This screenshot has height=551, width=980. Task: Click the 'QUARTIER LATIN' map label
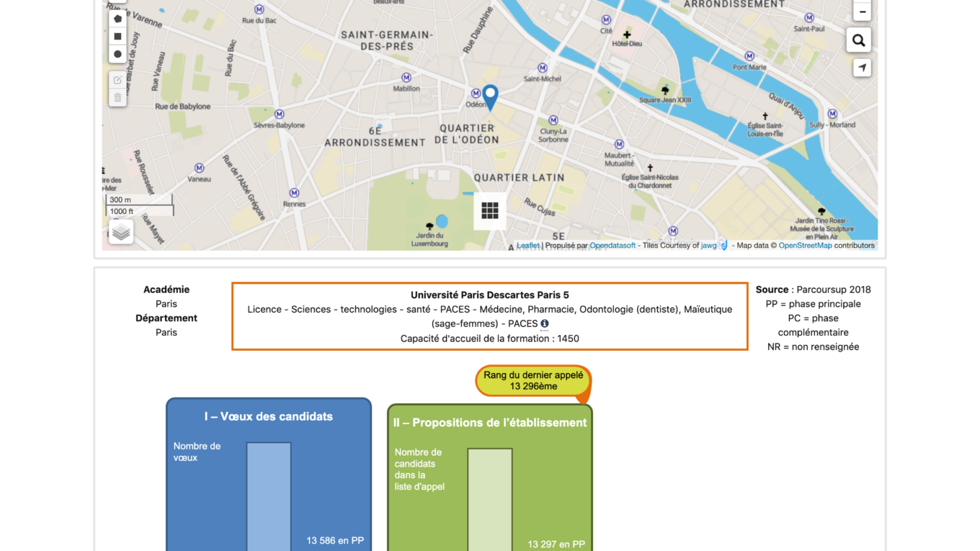tap(519, 177)
